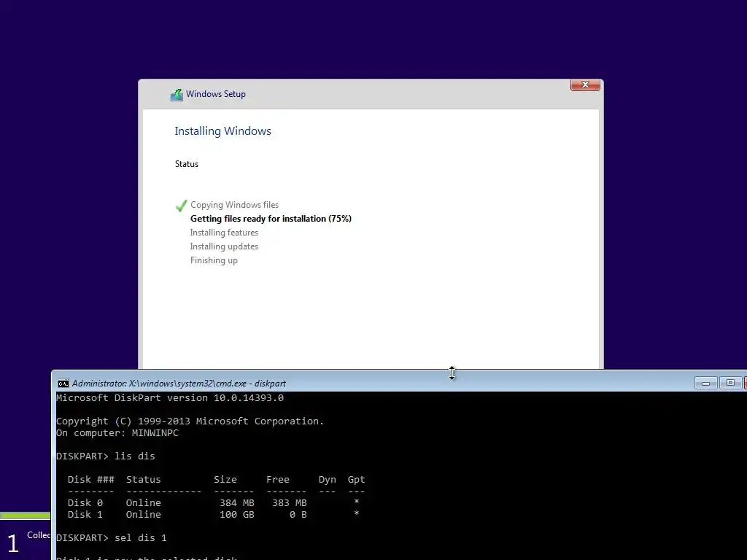Click the 'Disk ###' column header
Image resolution: width=747 pixels, height=560 pixels.
click(x=90, y=480)
